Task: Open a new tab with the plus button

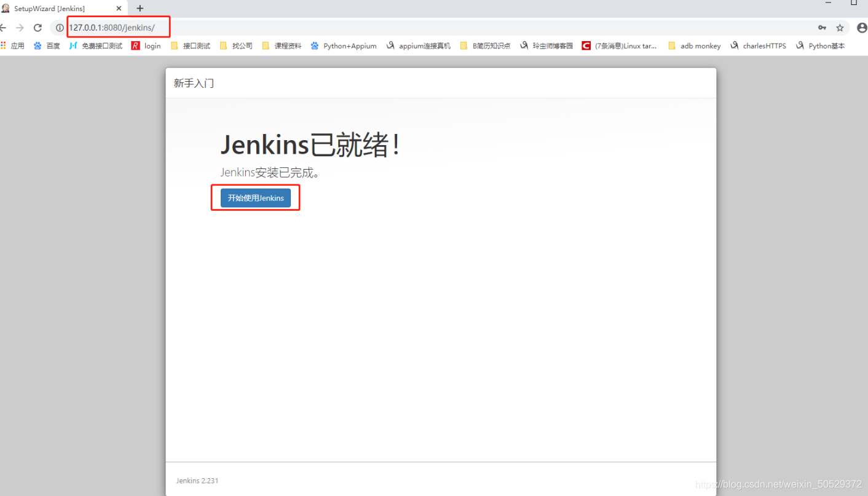Action: (140, 9)
